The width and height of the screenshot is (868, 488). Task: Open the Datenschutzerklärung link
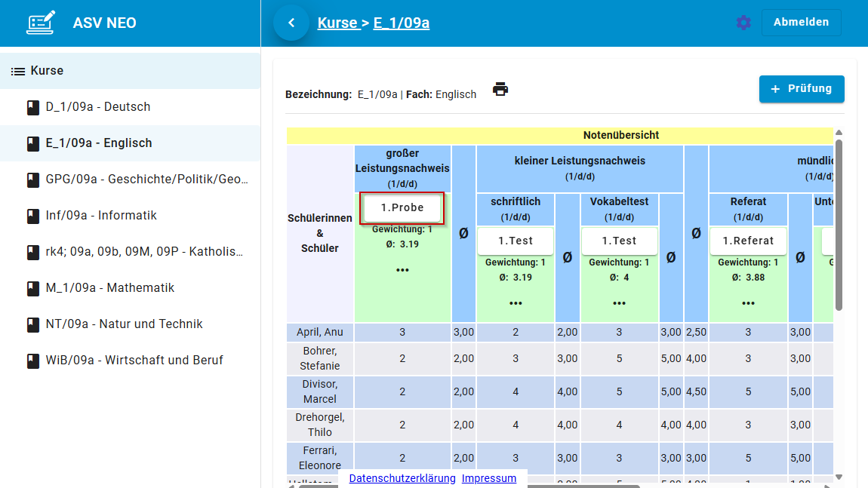[x=402, y=478]
